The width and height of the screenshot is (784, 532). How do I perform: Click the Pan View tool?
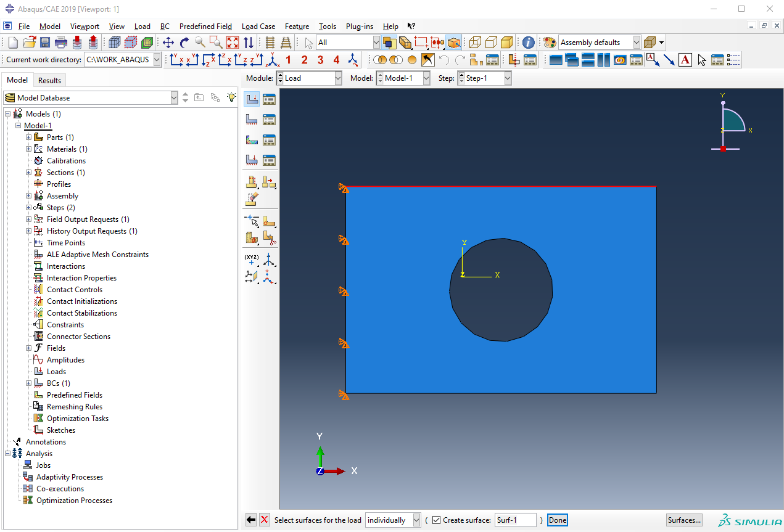tap(168, 43)
